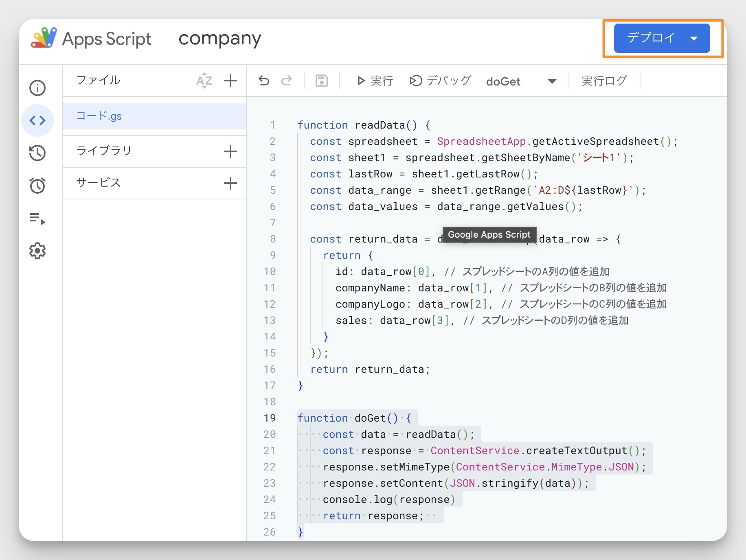This screenshot has height=560, width=746.
Task: Open the project overview info panel
Action: (37, 87)
